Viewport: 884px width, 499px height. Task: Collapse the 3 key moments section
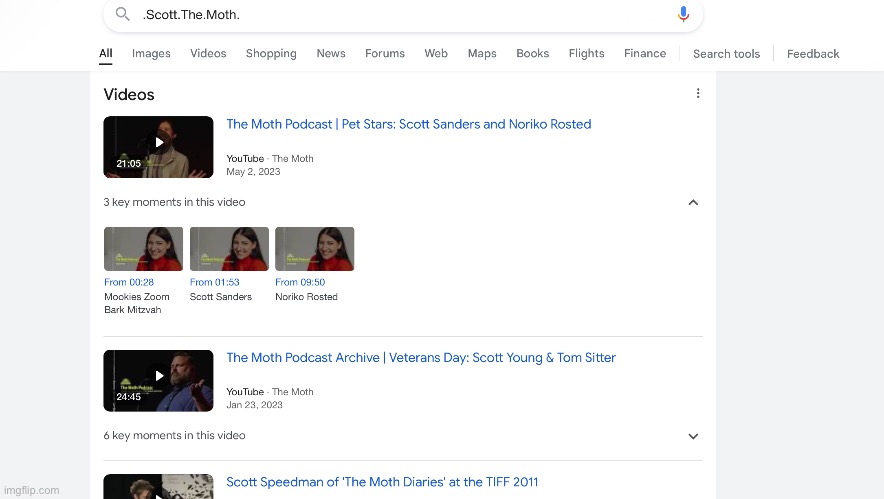coord(693,202)
